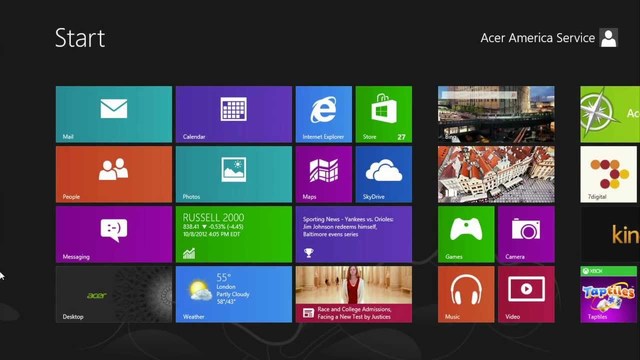Open the Camera tile
The height and width of the screenshot is (360, 640).
click(x=526, y=234)
